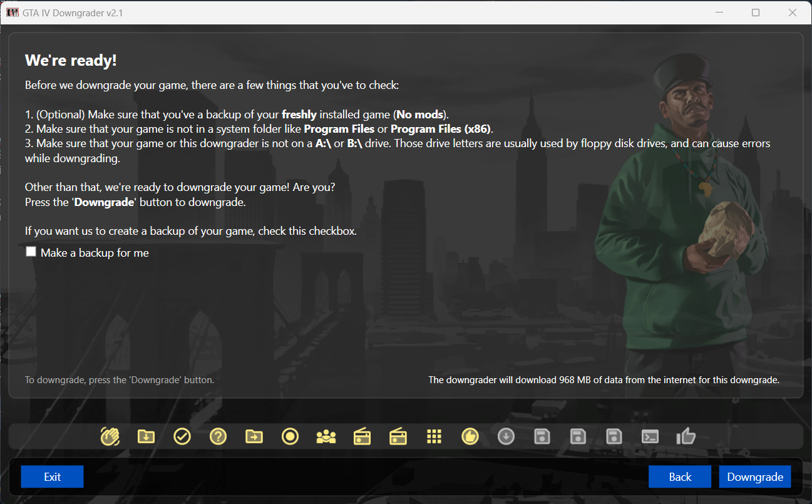Click the bold 'freshly' word
Viewport: 812px width, 504px height.
pos(300,115)
